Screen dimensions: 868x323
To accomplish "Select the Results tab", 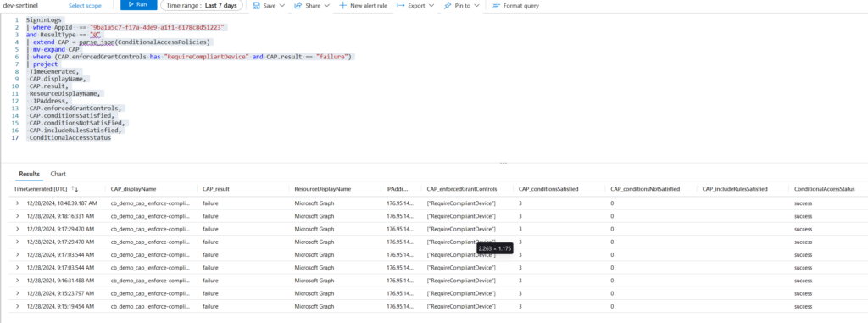I will click(30, 174).
